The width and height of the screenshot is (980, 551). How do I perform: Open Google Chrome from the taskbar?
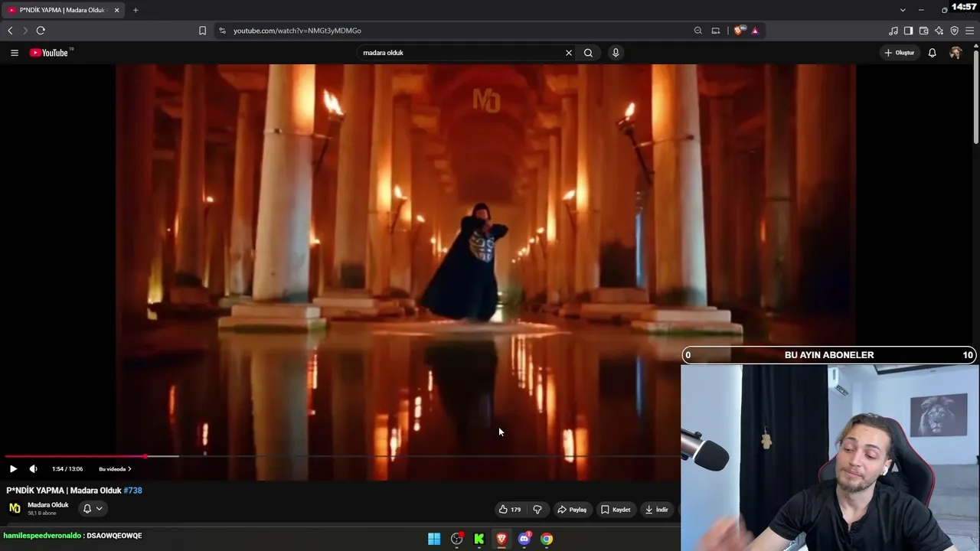pyautogui.click(x=547, y=539)
